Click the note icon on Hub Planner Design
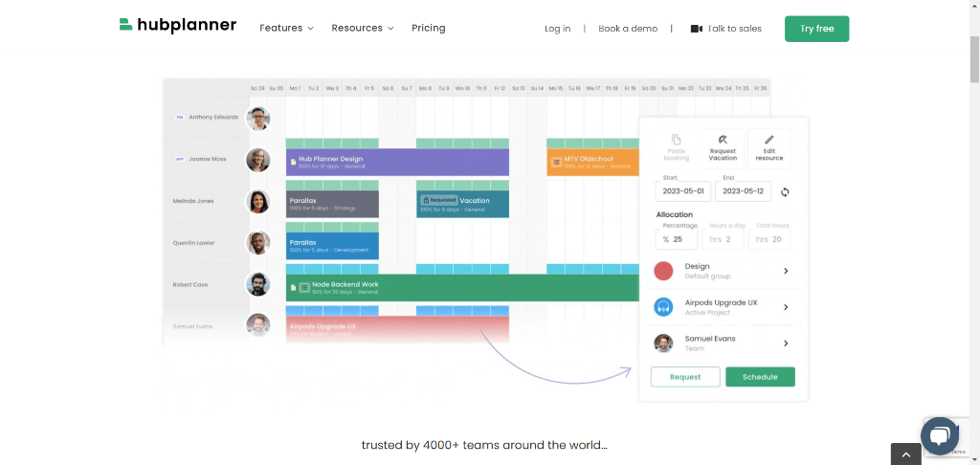Image resolution: width=980 pixels, height=465 pixels. pos(293,163)
